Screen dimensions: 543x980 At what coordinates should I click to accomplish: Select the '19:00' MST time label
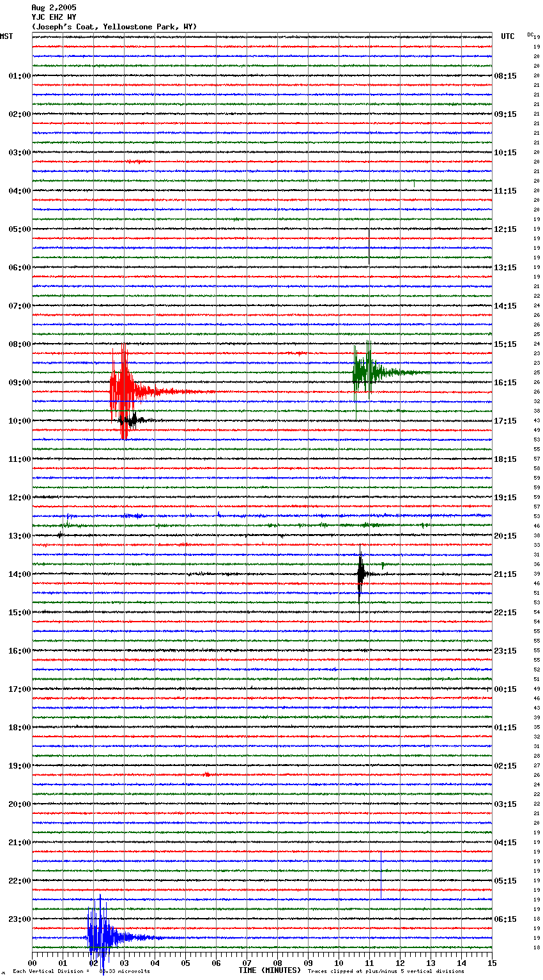[20, 766]
